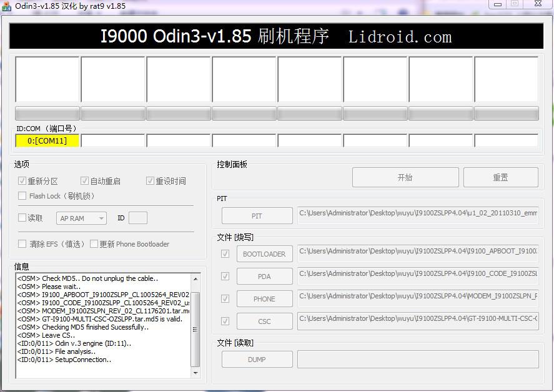Click 'SetupConnection..' log line
The width and height of the screenshot is (554, 392).
(x=64, y=360)
